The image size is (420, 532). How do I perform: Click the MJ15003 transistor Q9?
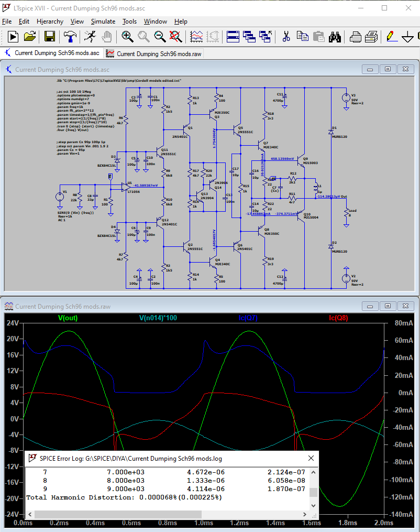pos(302,161)
